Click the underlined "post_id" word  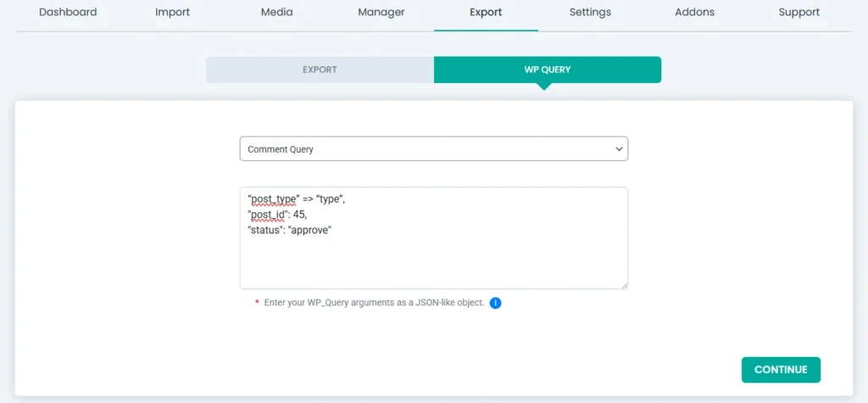click(x=267, y=214)
